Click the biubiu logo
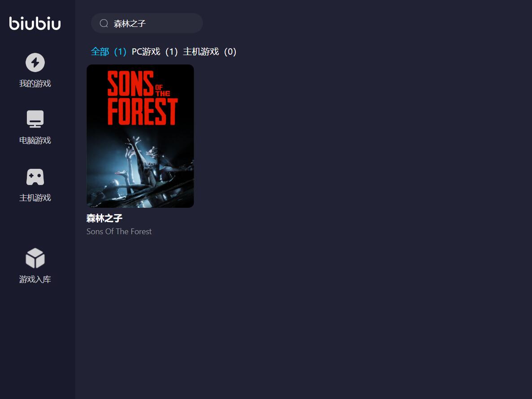This screenshot has height=399, width=532. 35,23
